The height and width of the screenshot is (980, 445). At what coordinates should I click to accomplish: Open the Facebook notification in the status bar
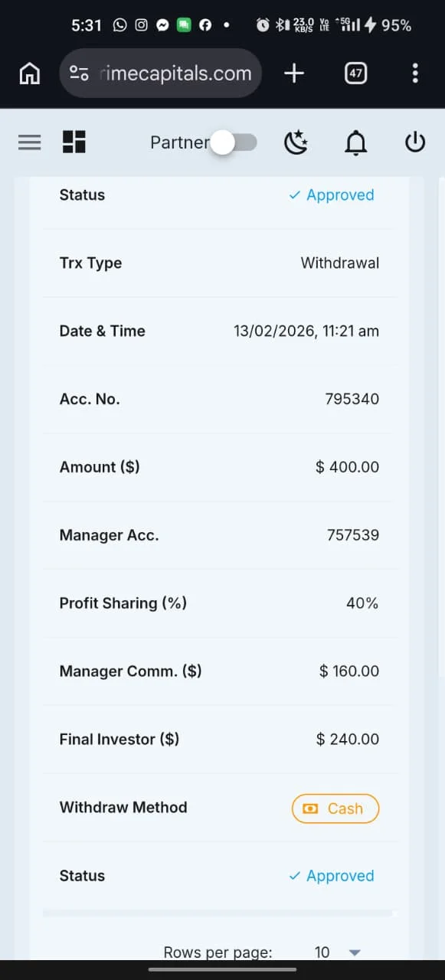(205, 25)
